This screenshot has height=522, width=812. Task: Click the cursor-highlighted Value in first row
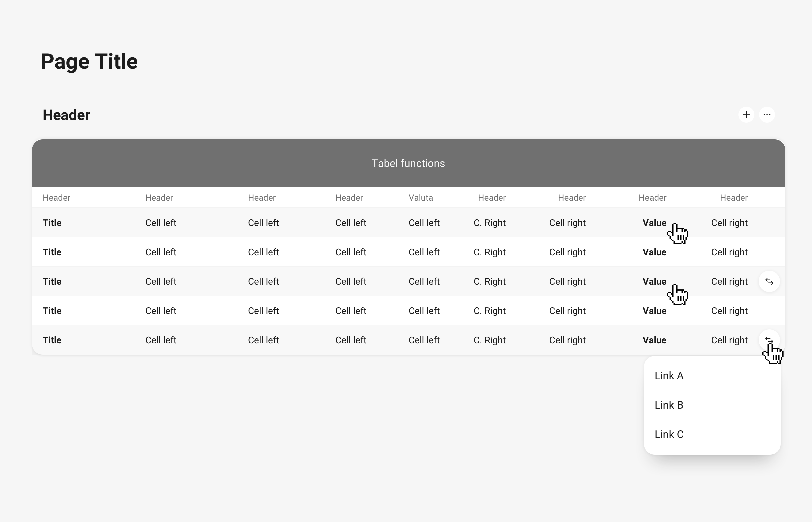tap(654, 223)
